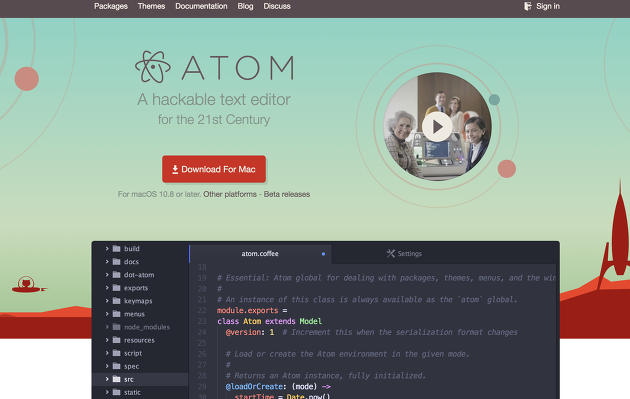This screenshot has width=630, height=399.
Task: Expand the spec folder chevron
Action: click(107, 366)
